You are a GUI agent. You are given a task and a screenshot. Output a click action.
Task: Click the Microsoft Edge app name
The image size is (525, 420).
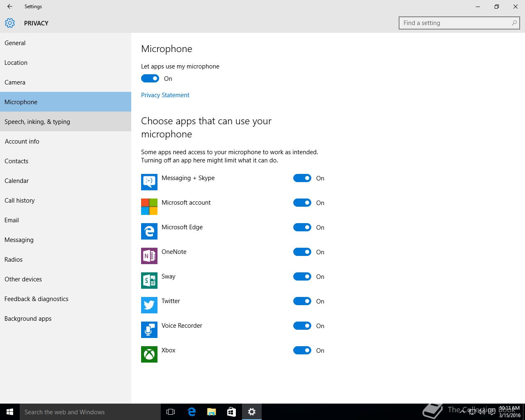[182, 227]
